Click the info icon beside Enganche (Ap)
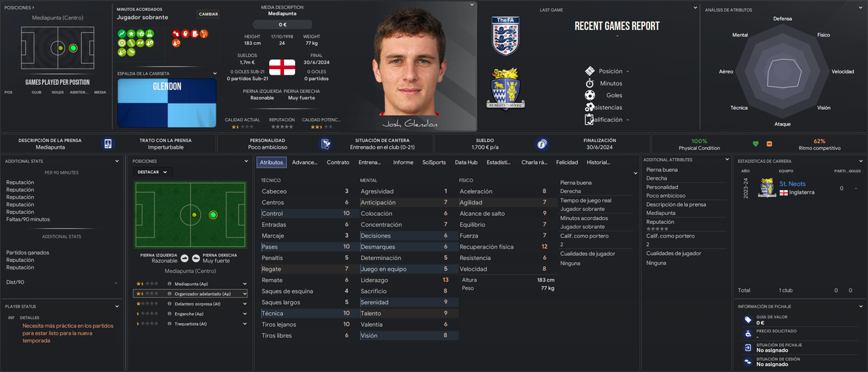The width and height of the screenshot is (868, 372). point(170,314)
